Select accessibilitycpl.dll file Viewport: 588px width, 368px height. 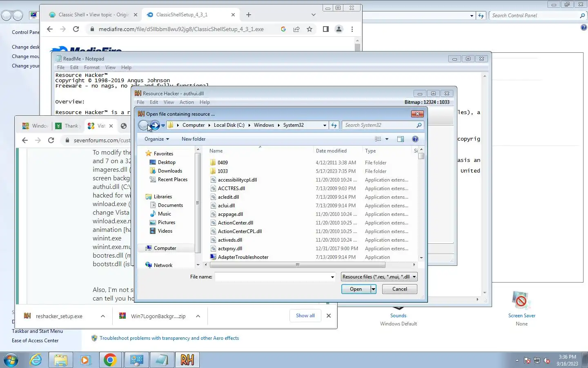237,180
